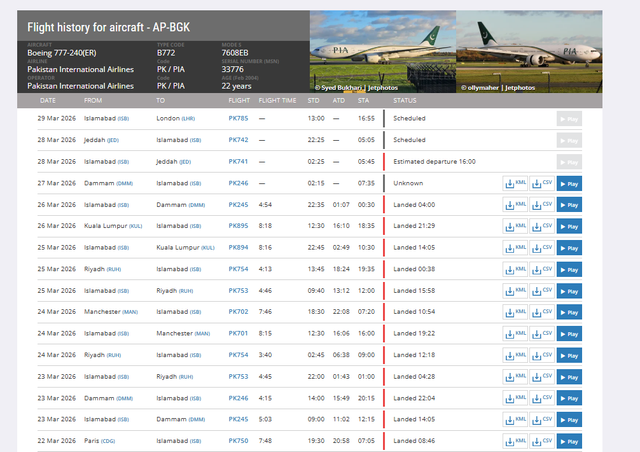Open Kuala Lumpur (KUL) destination for PK894
Screen dimensions: 640x452
tap(185, 247)
